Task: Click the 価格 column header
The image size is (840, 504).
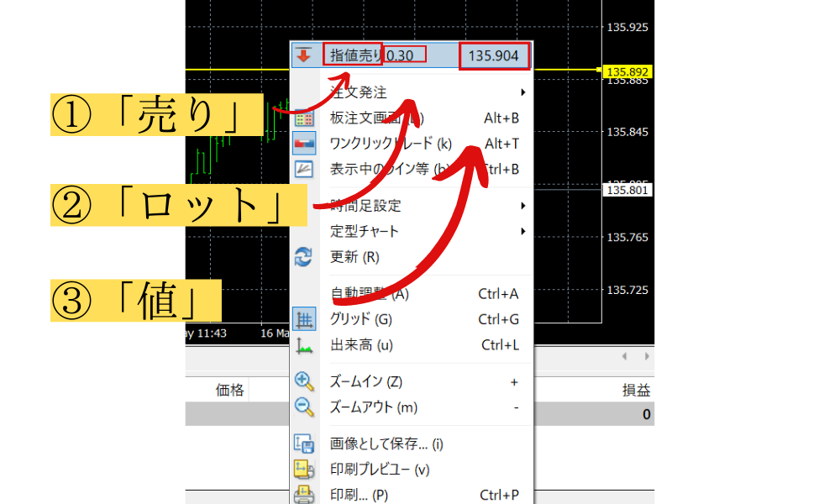Action: click(x=230, y=390)
